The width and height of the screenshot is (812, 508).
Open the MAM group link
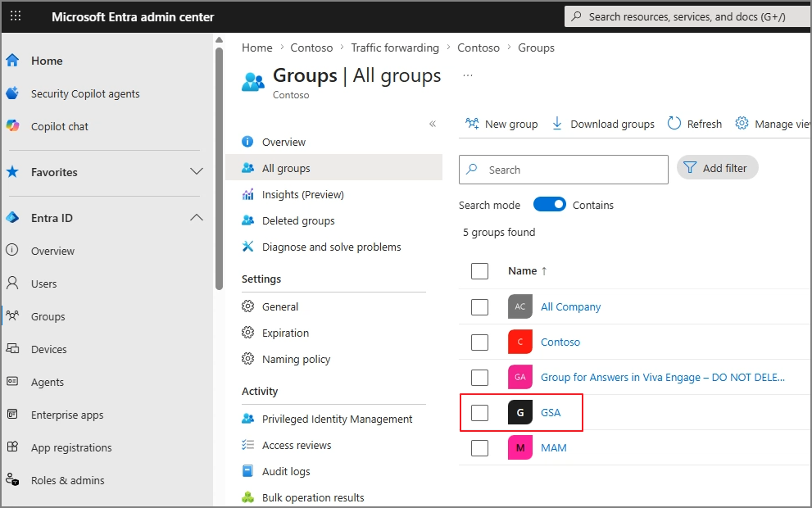pyautogui.click(x=554, y=448)
